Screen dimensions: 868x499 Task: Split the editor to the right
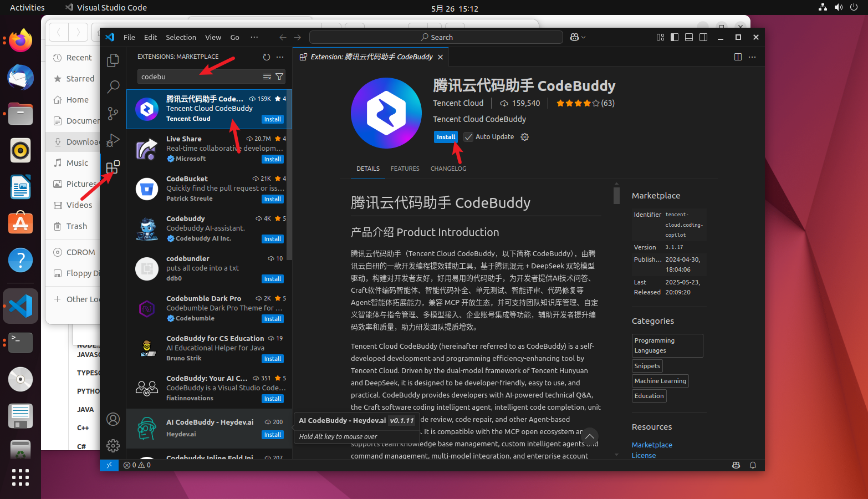[x=738, y=57]
